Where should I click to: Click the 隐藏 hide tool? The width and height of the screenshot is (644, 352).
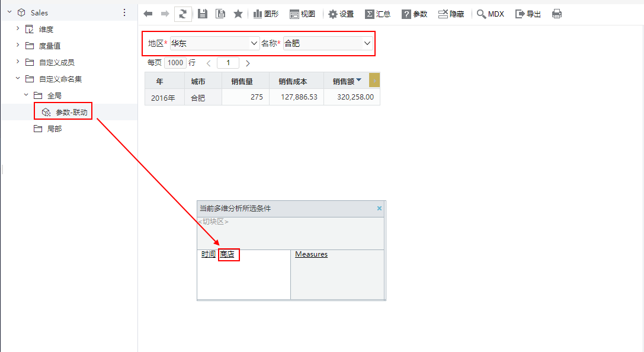451,14
